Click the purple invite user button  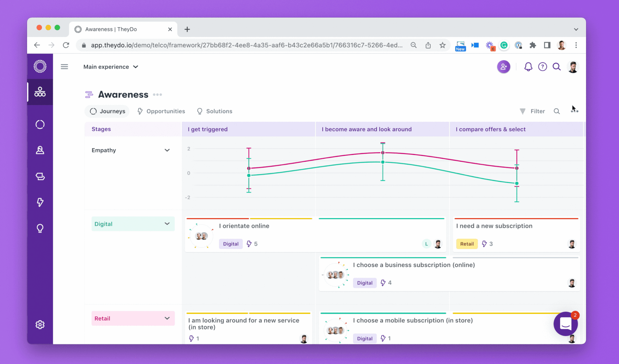pos(504,67)
